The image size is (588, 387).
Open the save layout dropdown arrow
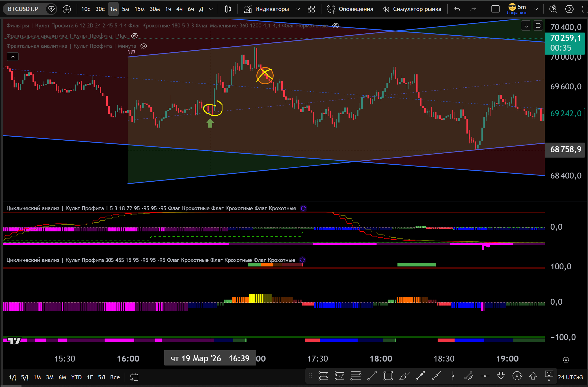click(x=536, y=9)
